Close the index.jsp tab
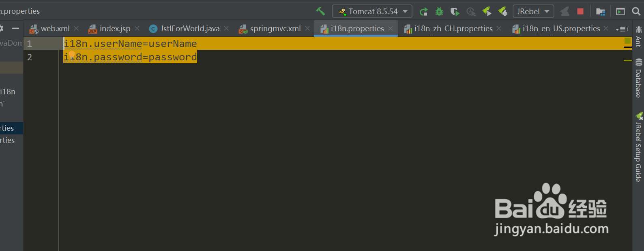The width and height of the screenshot is (644, 251). [137, 28]
